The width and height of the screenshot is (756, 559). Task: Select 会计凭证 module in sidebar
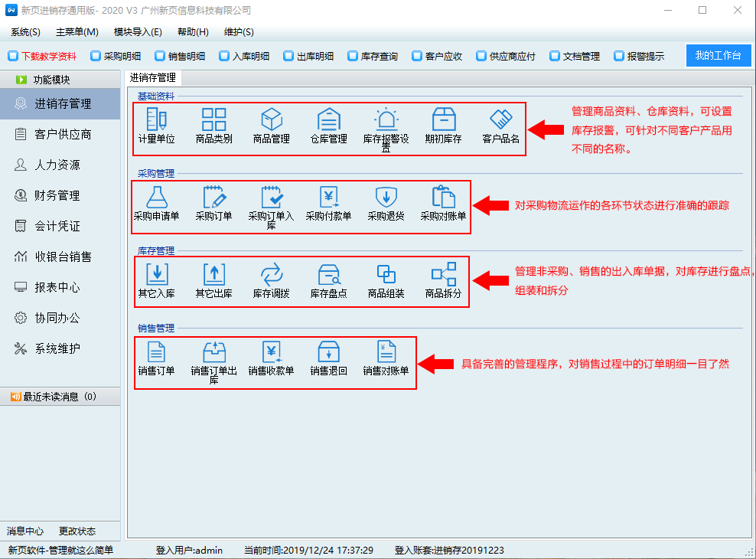click(60, 226)
